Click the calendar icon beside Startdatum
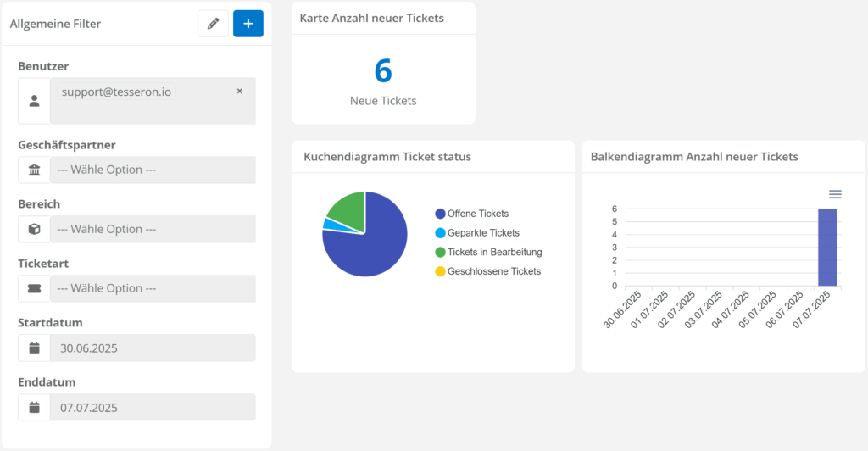Screen dimensions: 868x451 click(34, 348)
